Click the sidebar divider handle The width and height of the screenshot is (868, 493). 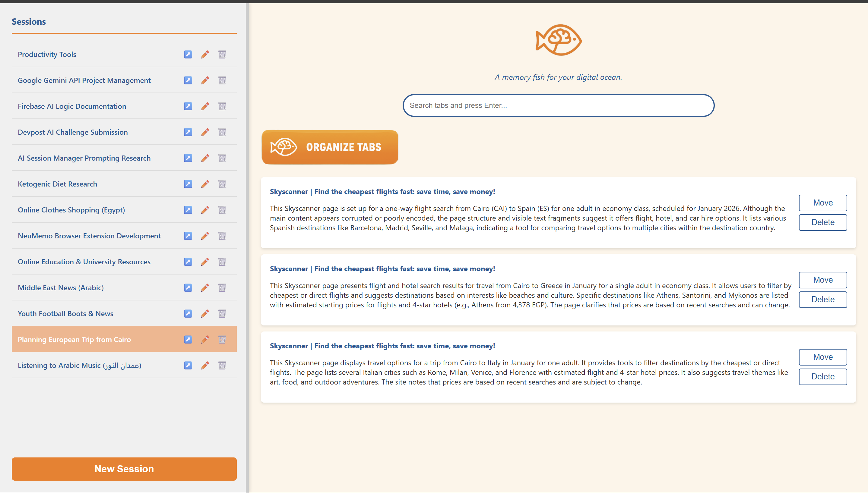[x=247, y=246]
